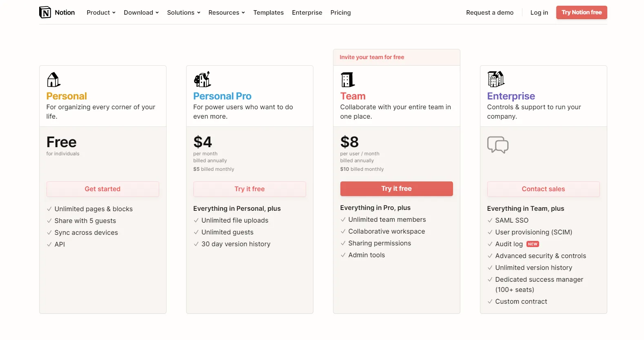Viewport: 644px width, 340px height.
Task: Click the Notion brand name text
Action: [65, 13]
